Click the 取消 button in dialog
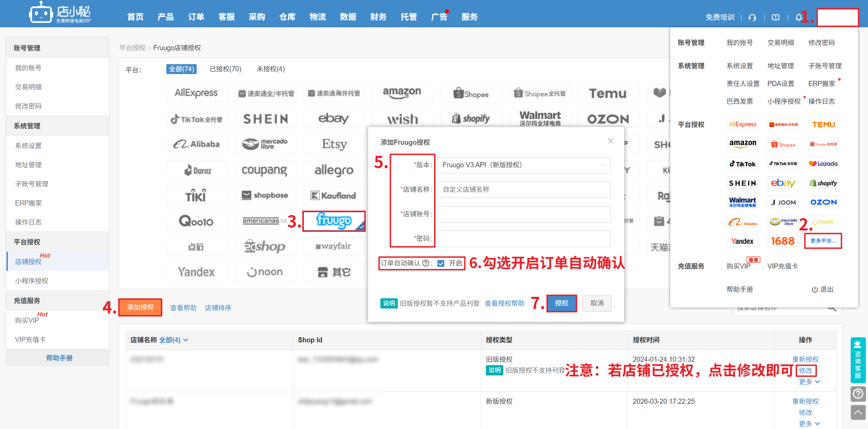Screen dimensions: 868x429 point(597,303)
